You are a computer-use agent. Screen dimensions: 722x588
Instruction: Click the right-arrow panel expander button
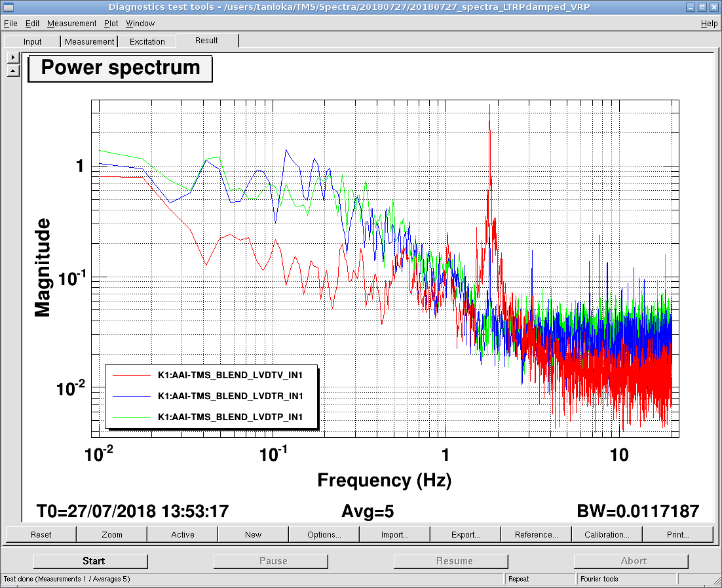[x=13, y=58]
